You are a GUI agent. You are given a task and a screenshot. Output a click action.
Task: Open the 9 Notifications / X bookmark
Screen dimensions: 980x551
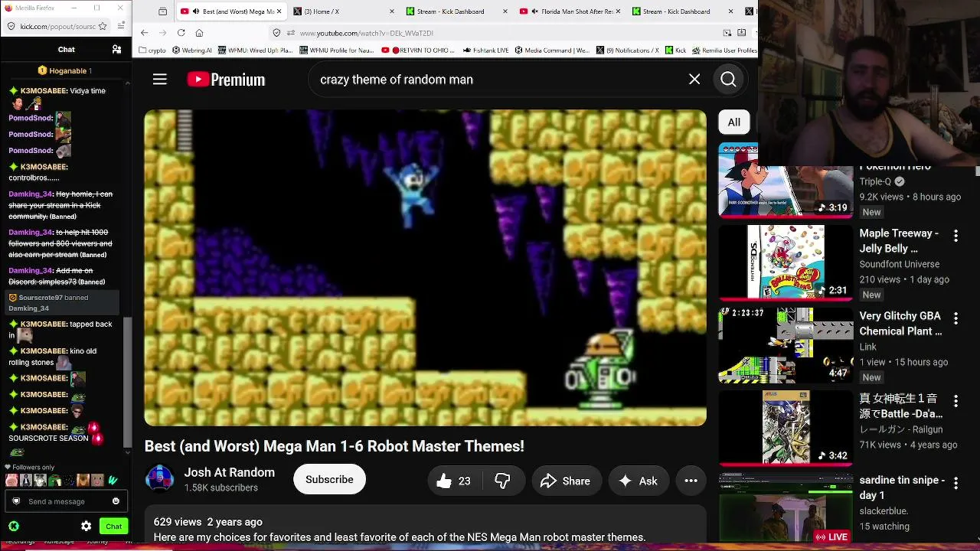pyautogui.click(x=628, y=51)
